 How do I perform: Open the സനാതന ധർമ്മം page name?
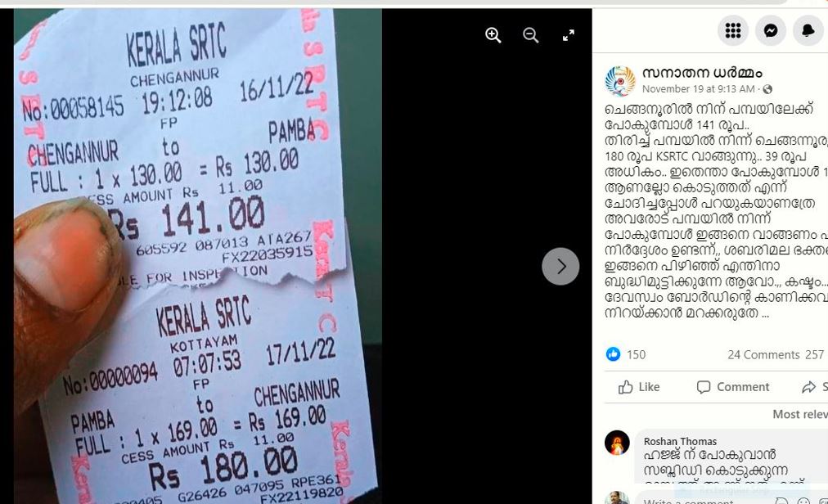pos(702,73)
